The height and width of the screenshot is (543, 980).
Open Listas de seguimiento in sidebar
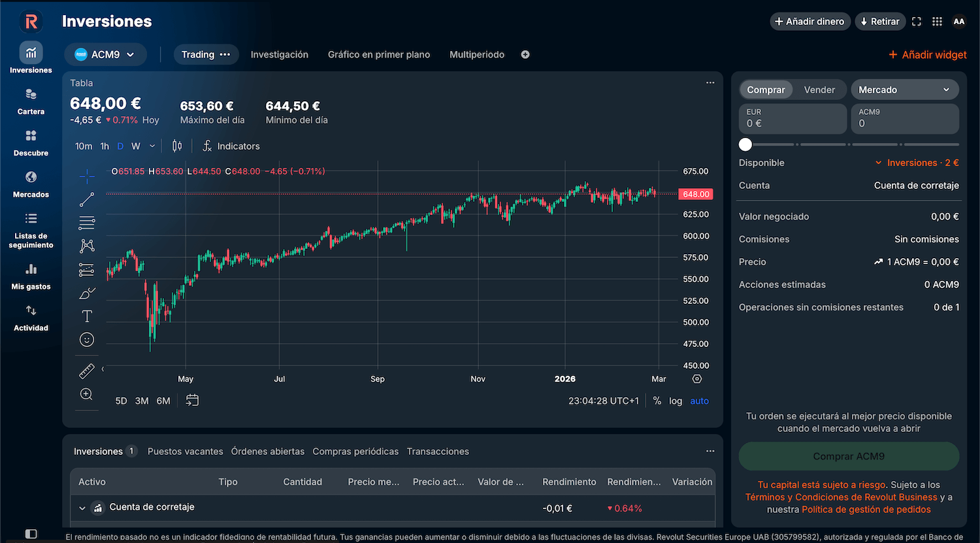31,231
